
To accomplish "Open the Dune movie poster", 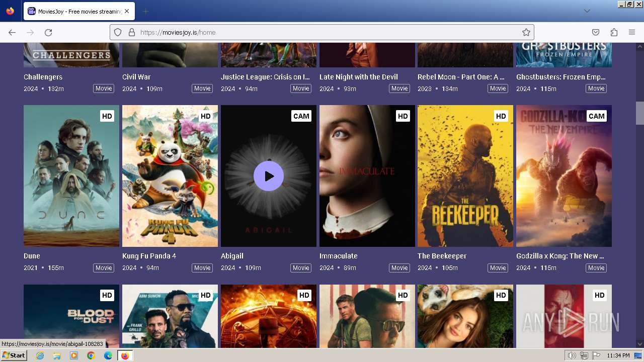I will (x=71, y=176).
